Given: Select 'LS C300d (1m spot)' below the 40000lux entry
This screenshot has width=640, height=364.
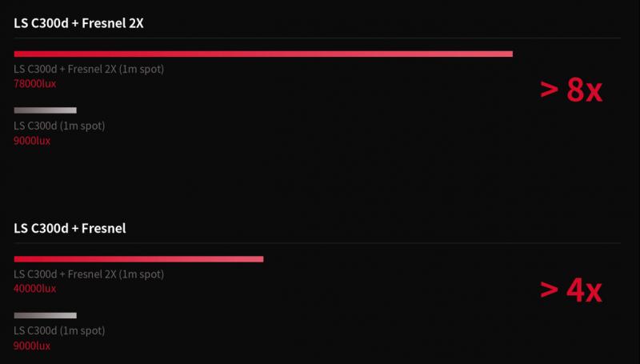Looking at the screenshot, I should (59, 330).
